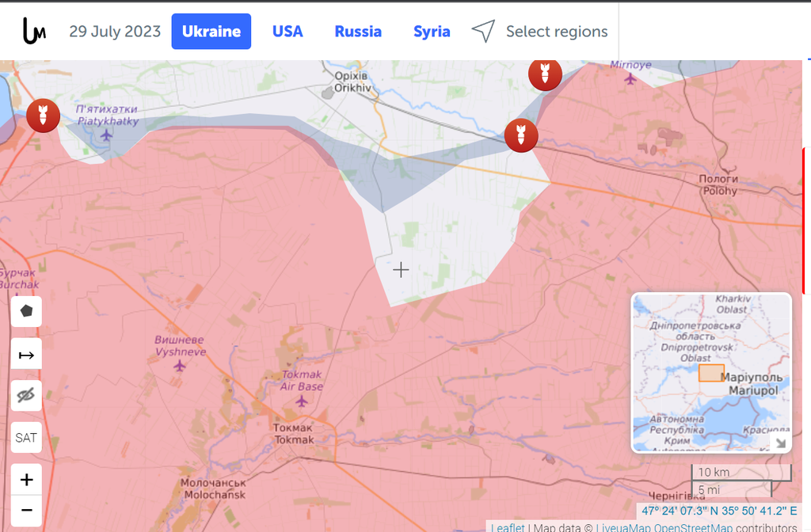Click the Vyshneve airfield plane icon
This screenshot has height=532, width=811.
click(180, 366)
